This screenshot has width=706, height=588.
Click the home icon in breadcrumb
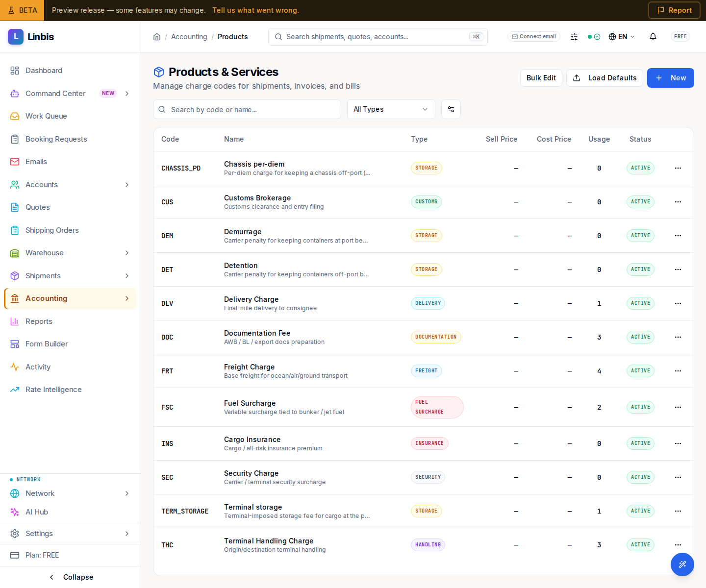(x=157, y=37)
